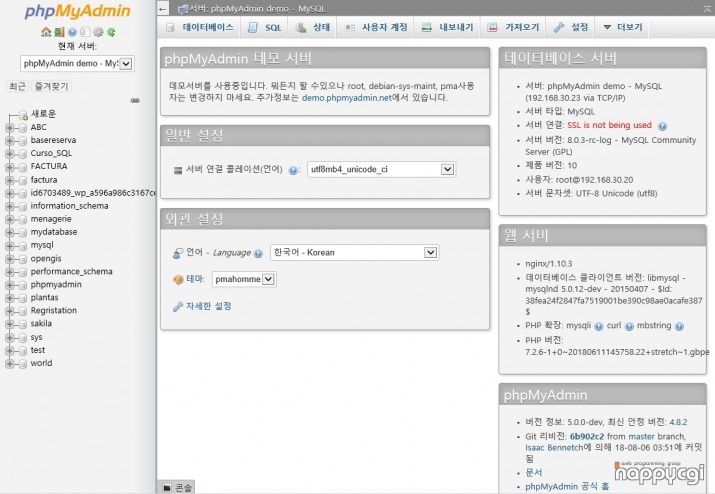The width and height of the screenshot is (715, 494).
Task: Click the 자세한 설정 link
Action: click(208, 306)
